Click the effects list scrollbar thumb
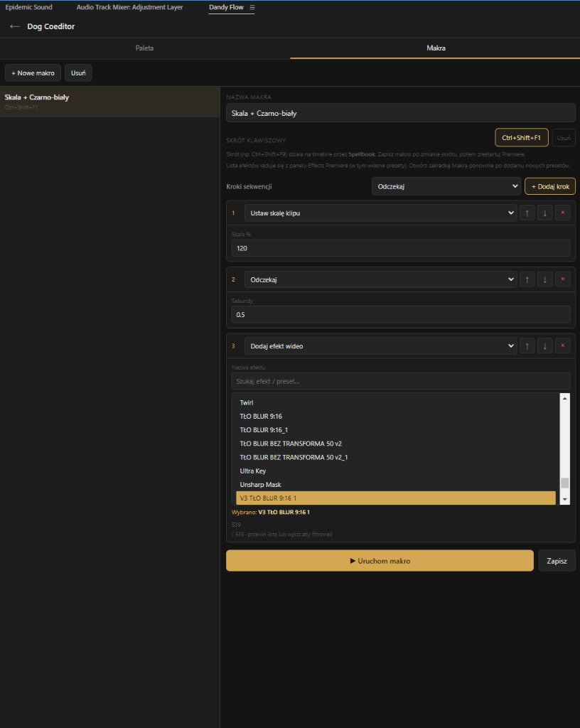Image resolution: width=580 pixels, height=728 pixels. (x=564, y=483)
